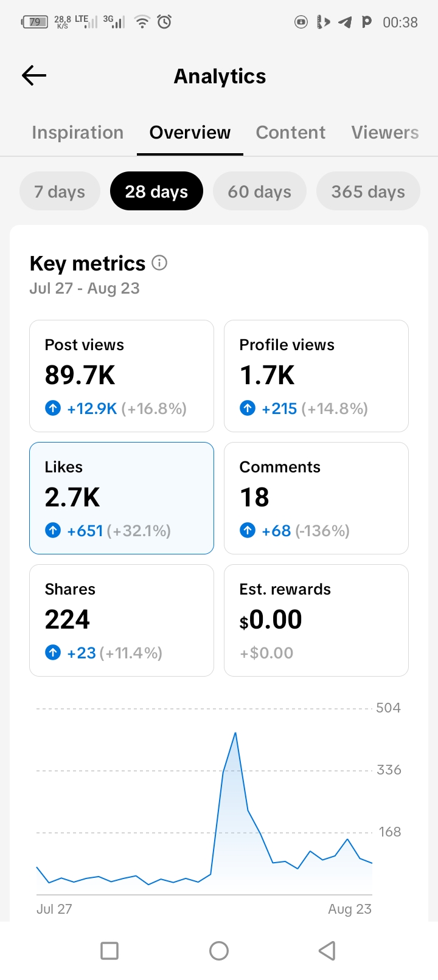The image size is (438, 980).
Task: Switch to the Content tab
Action: point(291,133)
